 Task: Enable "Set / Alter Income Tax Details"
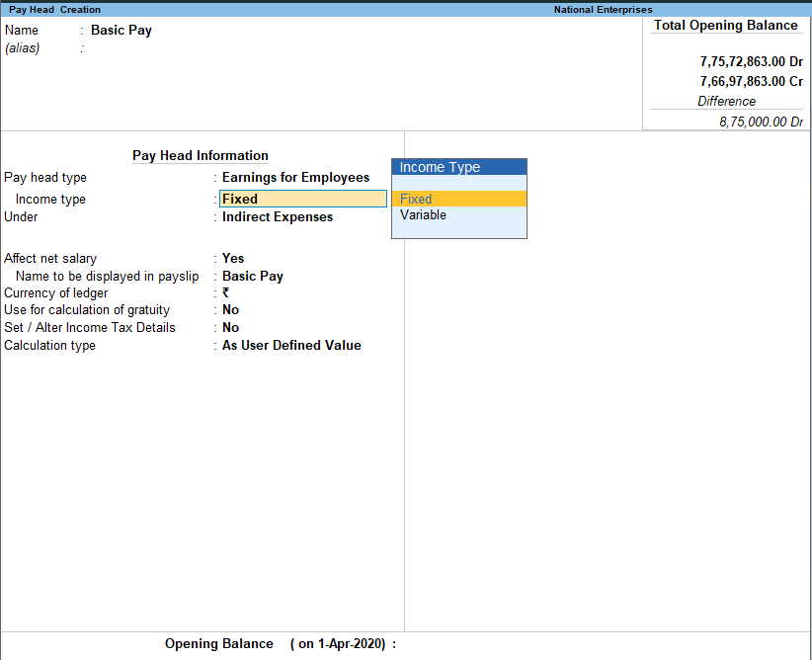[x=230, y=327]
